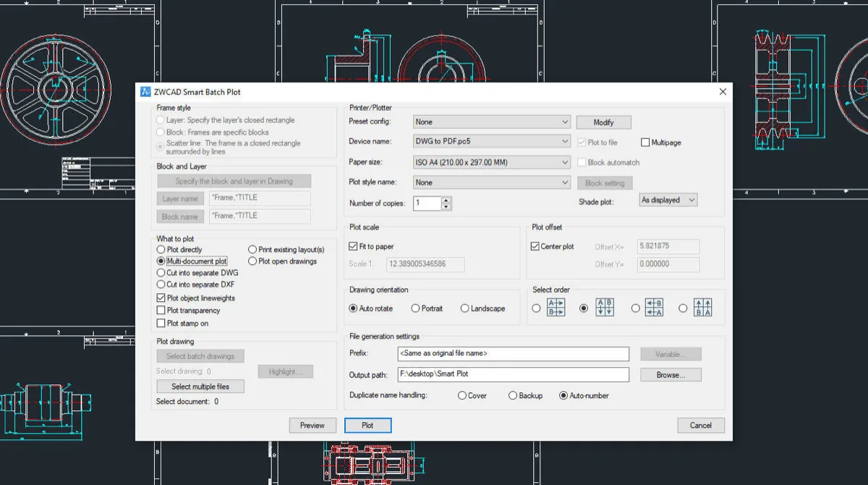Click the Block setting button
Screen dimensions: 868x485
(x=604, y=183)
